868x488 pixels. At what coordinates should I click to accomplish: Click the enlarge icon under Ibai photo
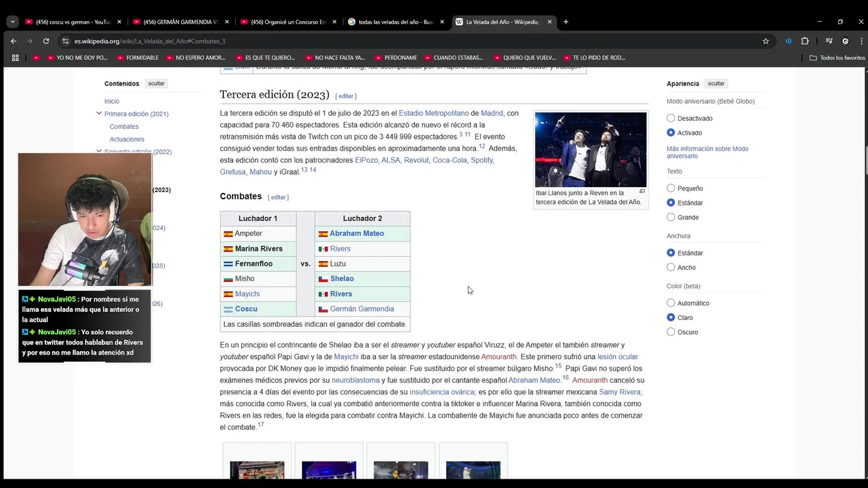(642, 192)
